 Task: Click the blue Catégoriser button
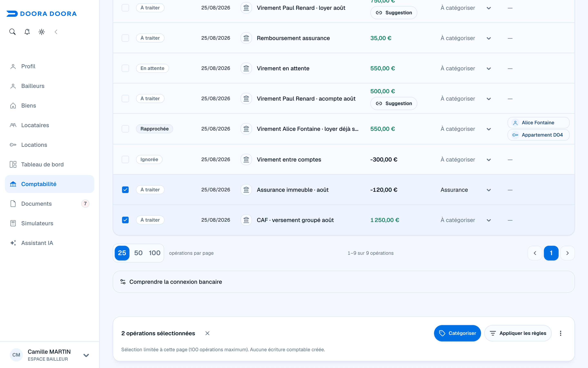point(457,333)
